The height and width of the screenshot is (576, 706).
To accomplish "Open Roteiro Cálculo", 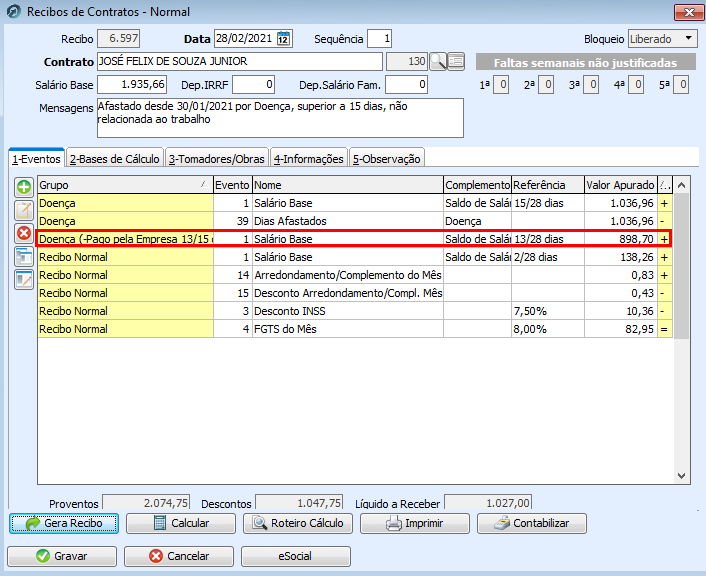I will pyautogui.click(x=298, y=523).
